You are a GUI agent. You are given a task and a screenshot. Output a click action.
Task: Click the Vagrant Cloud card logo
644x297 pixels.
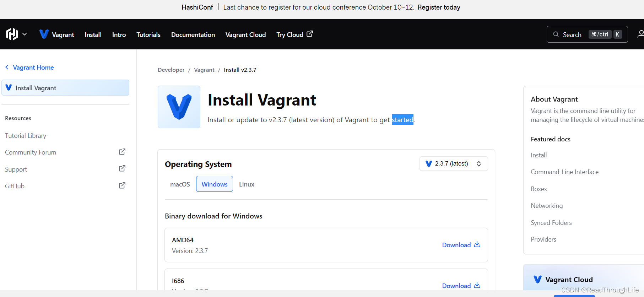pos(538,279)
